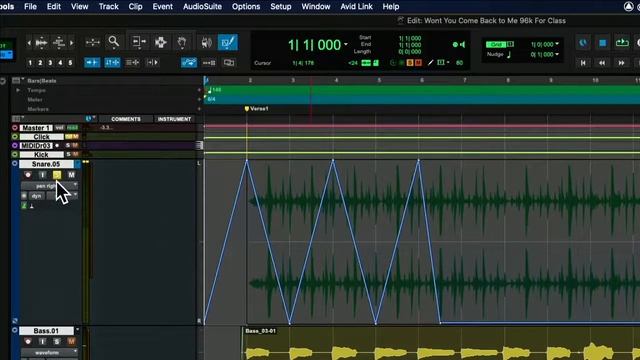Screen dimensions: 640x360
Task: Recall zoom preset 2
Action: tap(40, 62)
